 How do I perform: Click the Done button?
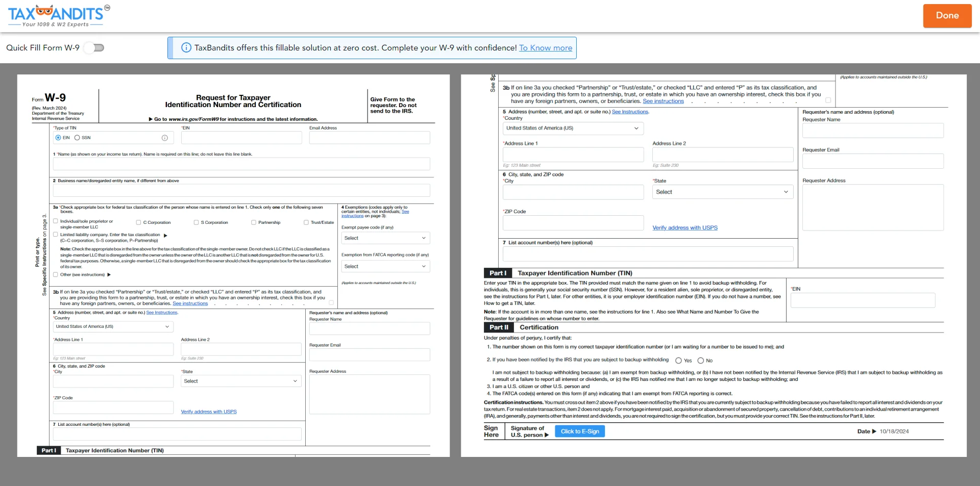tap(947, 16)
